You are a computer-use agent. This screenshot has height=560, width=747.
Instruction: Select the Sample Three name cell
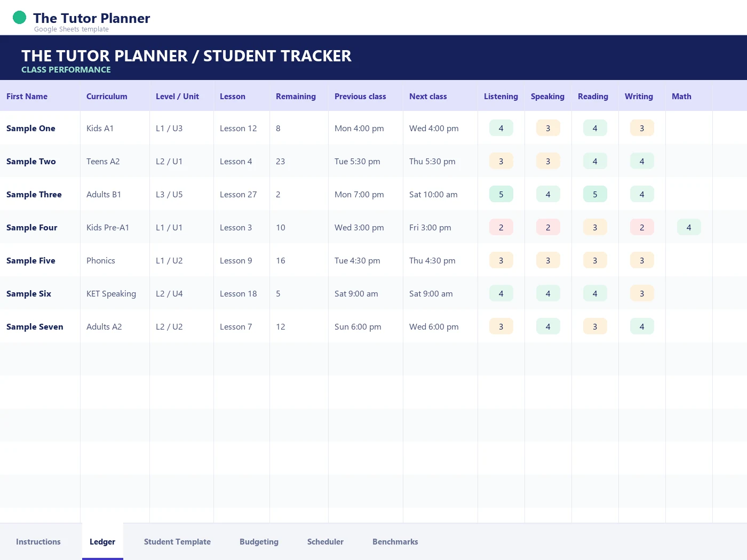tap(40, 194)
